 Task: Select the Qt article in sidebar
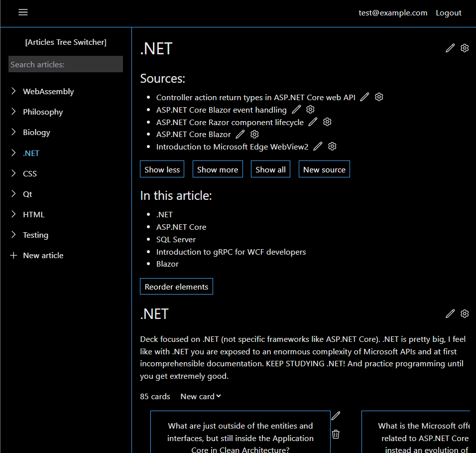(27, 194)
